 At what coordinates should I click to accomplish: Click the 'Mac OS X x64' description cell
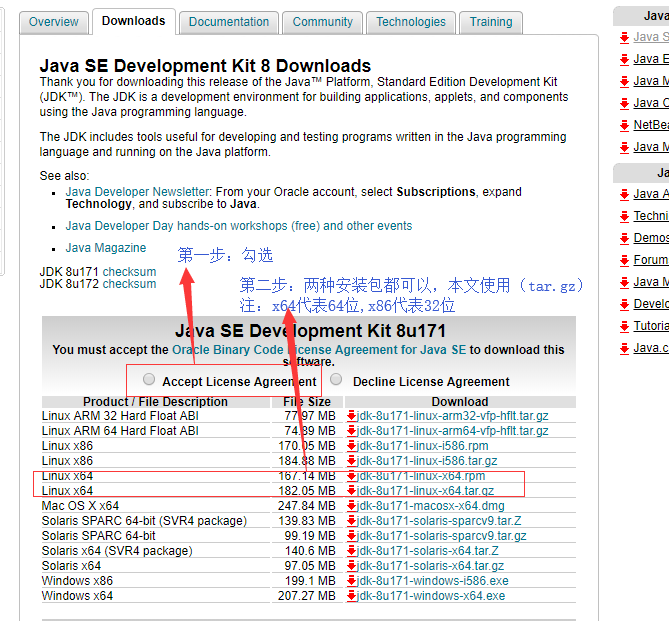click(156, 506)
